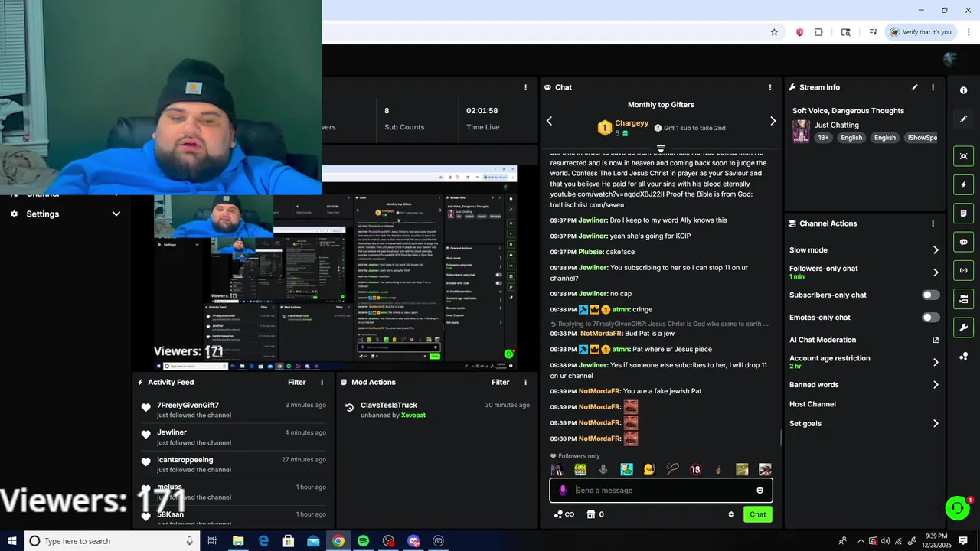Open Spotify from the taskbar
This screenshot has height=551, width=980.
(x=363, y=541)
